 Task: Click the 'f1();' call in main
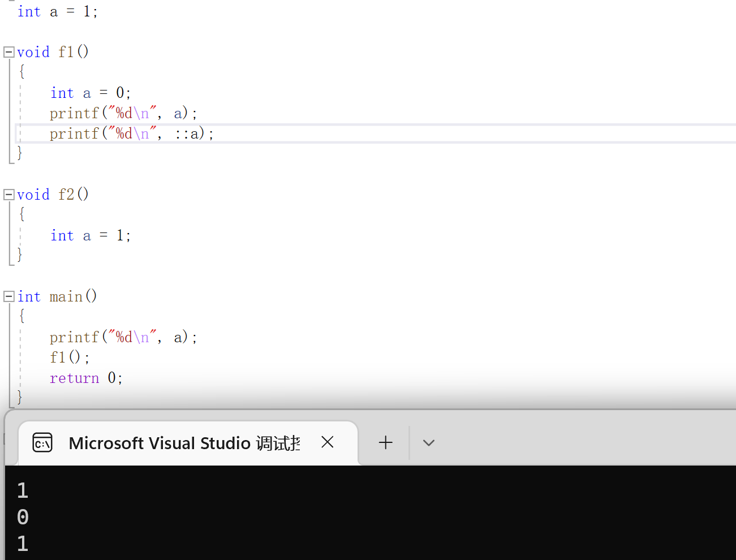70,357
